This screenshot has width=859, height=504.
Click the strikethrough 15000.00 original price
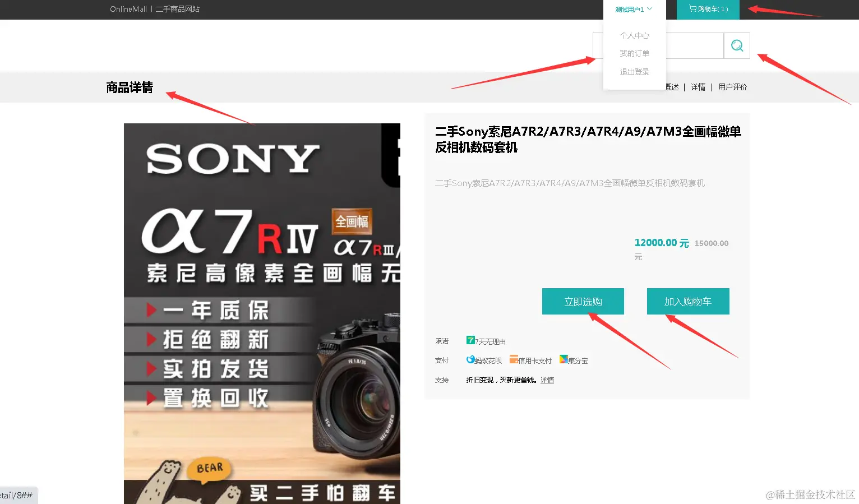712,243
